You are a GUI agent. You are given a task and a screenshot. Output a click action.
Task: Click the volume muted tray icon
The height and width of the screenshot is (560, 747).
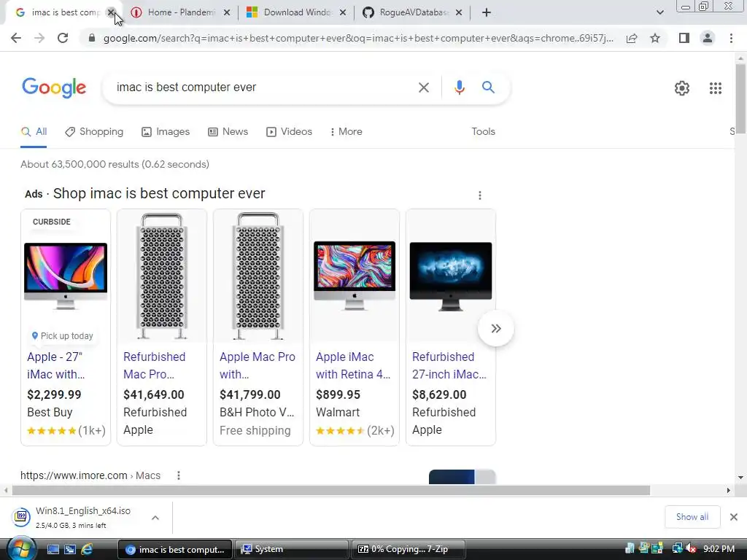pyautogui.click(x=691, y=548)
